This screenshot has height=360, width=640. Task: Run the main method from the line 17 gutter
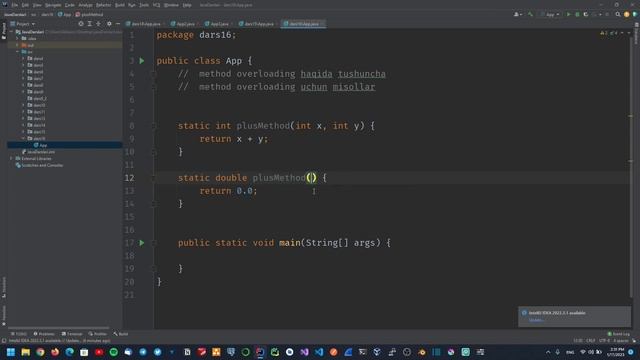142,243
